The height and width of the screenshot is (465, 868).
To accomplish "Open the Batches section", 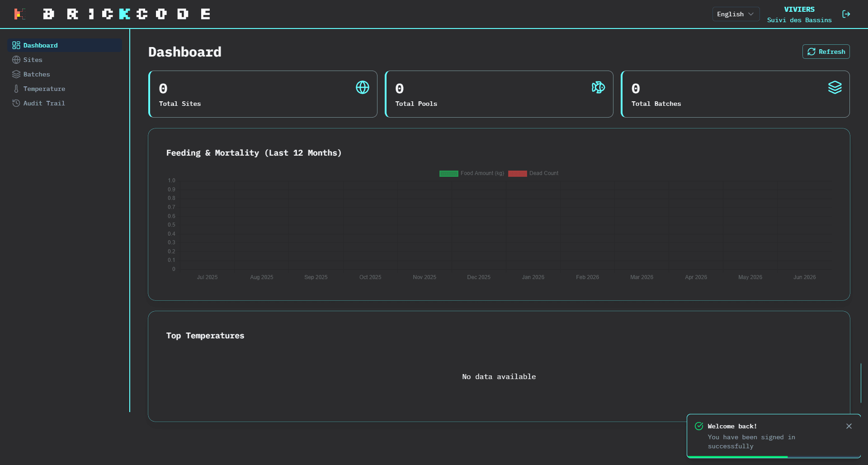I will 65,74.
